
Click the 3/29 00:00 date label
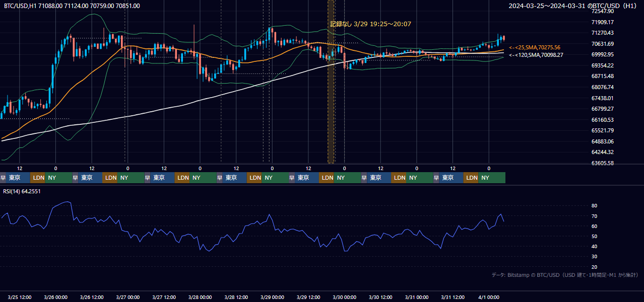coord(272,297)
